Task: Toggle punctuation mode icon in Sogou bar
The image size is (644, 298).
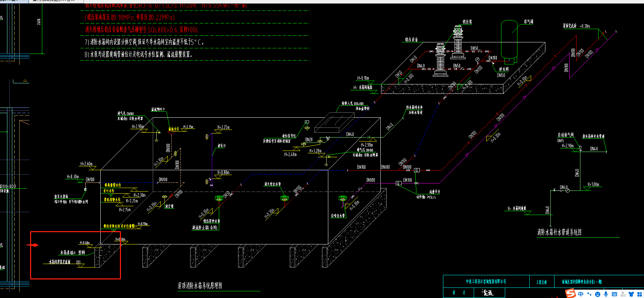Action: (589, 294)
